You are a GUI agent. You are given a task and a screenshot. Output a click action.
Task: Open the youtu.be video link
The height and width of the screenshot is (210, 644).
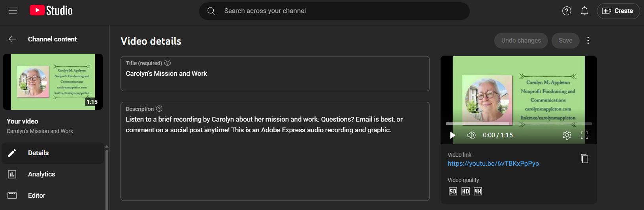[x=493, y=163]
